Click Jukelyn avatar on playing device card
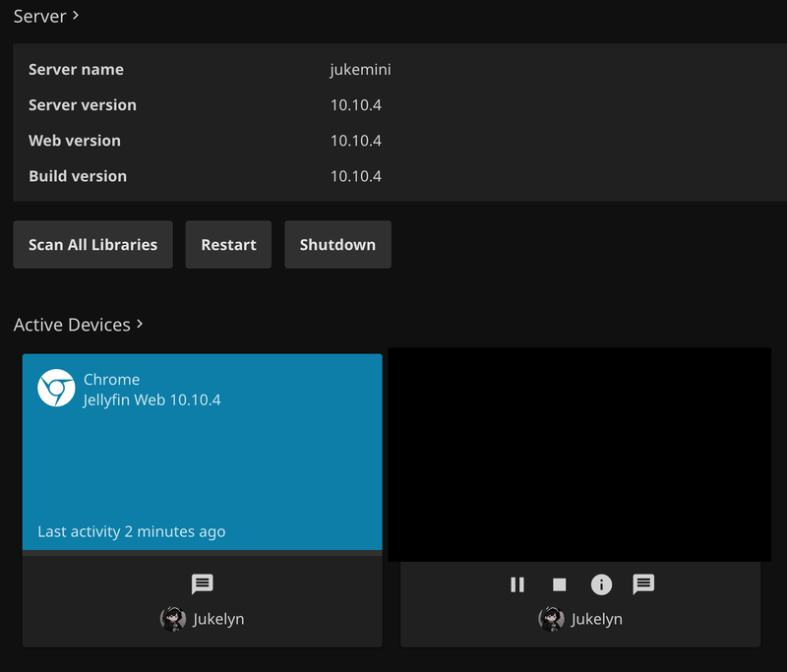Image resolution: width=787 pixels, height=672 pixels. [551, 619]
